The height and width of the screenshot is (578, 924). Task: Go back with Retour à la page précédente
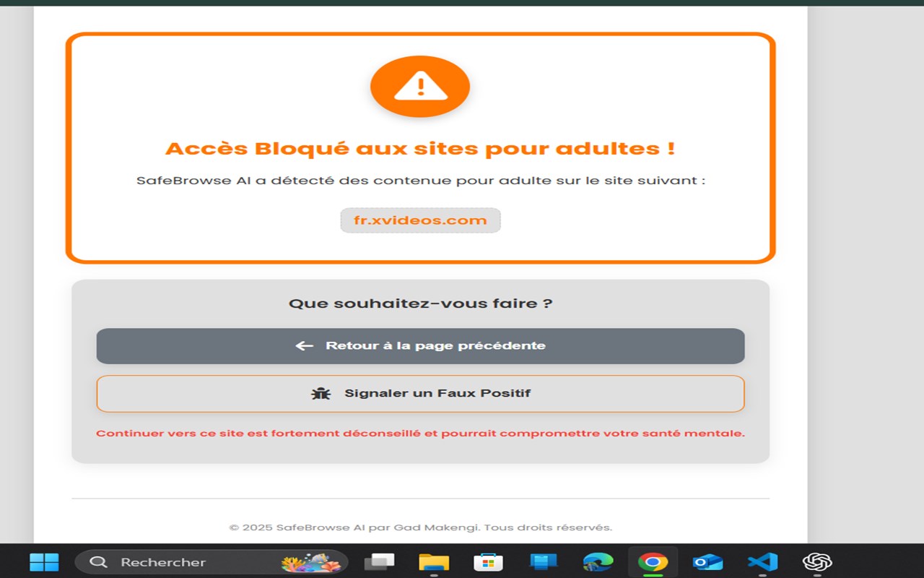tap(420, 346)
